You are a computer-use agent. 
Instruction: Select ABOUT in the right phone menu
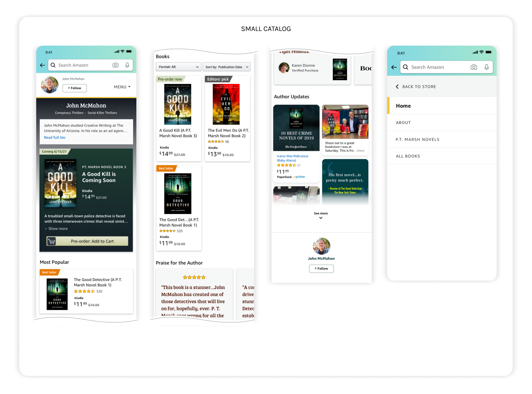pos(442,122)
